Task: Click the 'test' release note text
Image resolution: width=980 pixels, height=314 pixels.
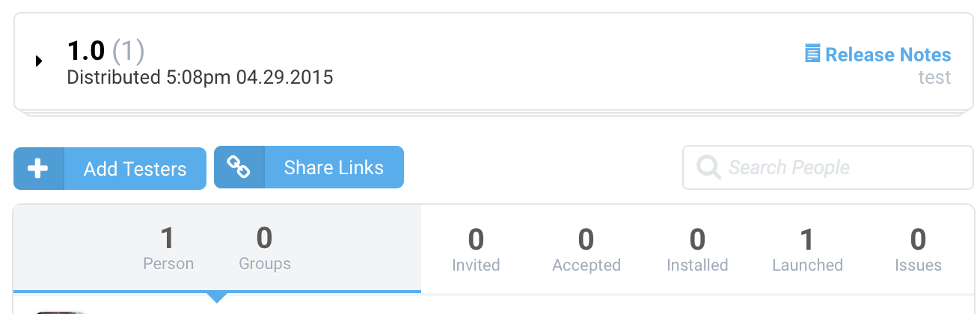Action: tap(934, 78)
